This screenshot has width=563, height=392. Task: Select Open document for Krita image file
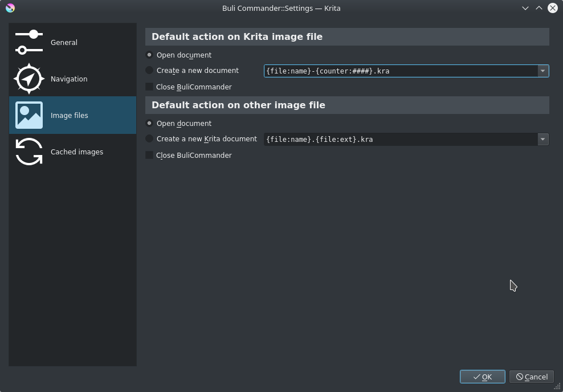149,55
